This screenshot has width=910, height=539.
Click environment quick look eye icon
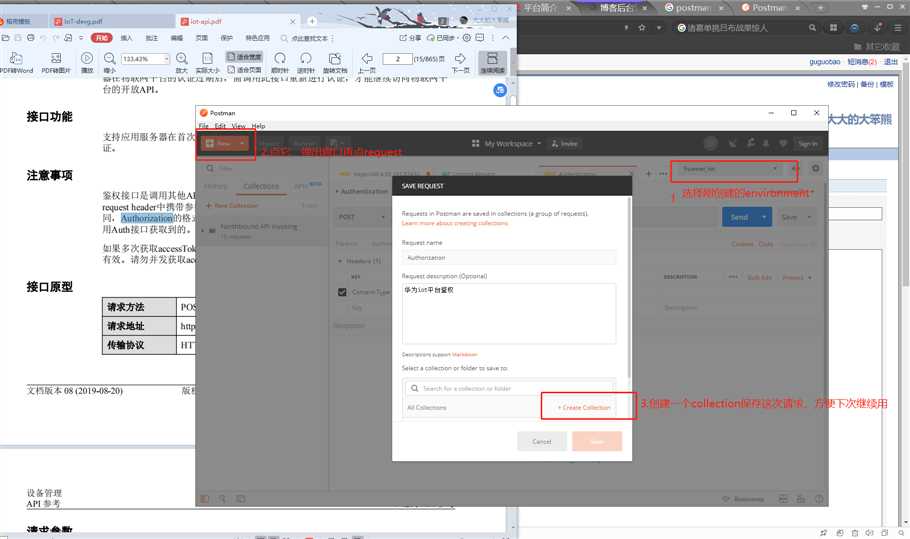(x=794, y=168)
